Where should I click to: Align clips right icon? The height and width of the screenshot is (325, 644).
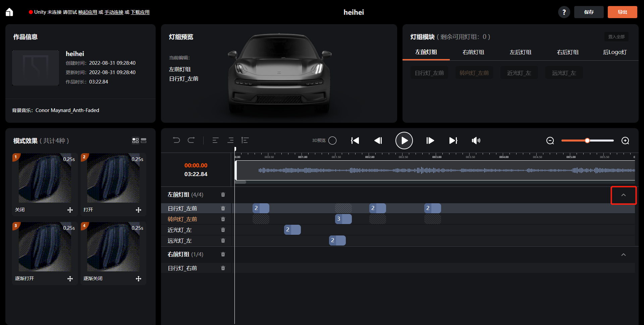coord(230,140)
